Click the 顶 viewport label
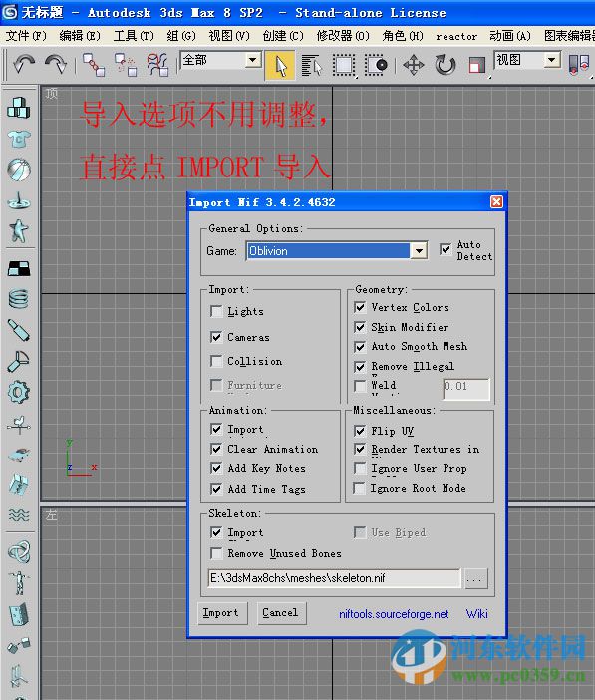This screenshot has height=700, width=595. pos(52,94)
